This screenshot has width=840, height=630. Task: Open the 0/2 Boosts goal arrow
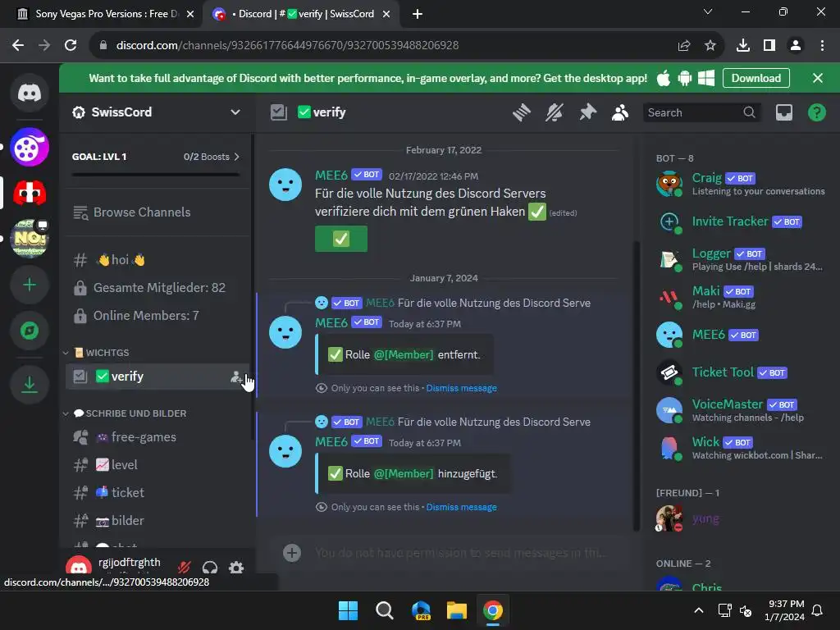(211, 157)
